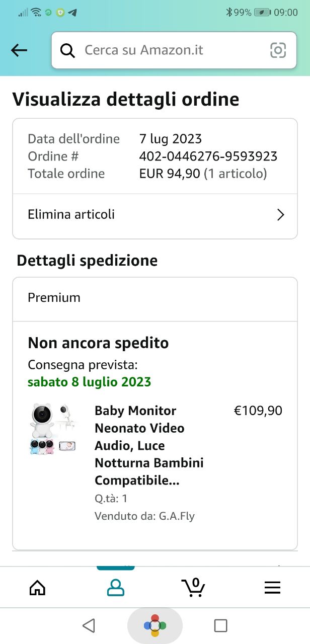Tap the search magnifier icon

68,50
